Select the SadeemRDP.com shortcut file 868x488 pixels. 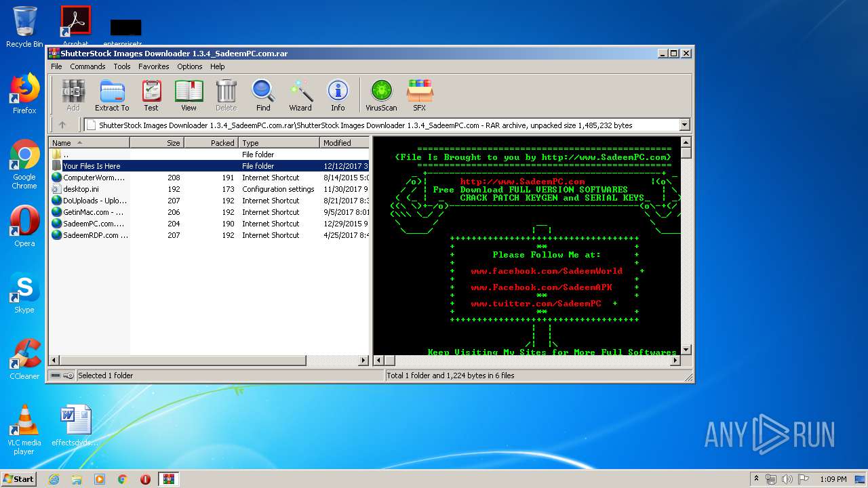coord(210,235)
